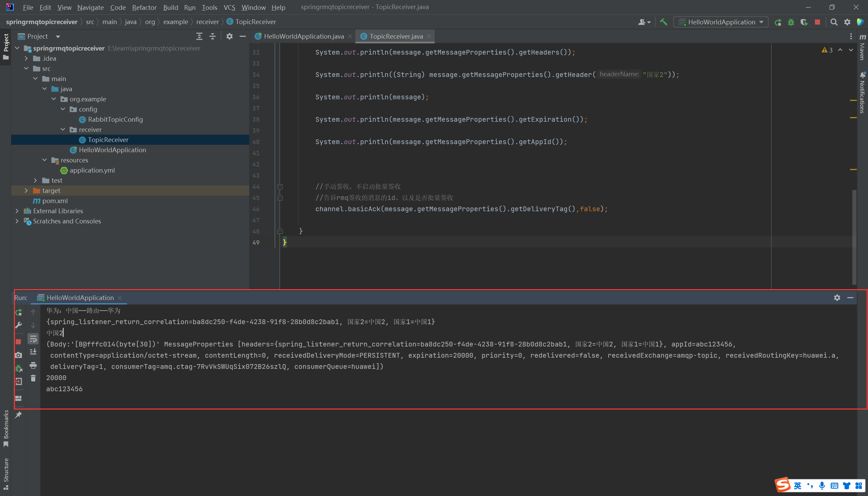Viewport: 868px width, 496px height.
Task: Click the example breadcrumb in navigation bar
Action: coord(175,22)
